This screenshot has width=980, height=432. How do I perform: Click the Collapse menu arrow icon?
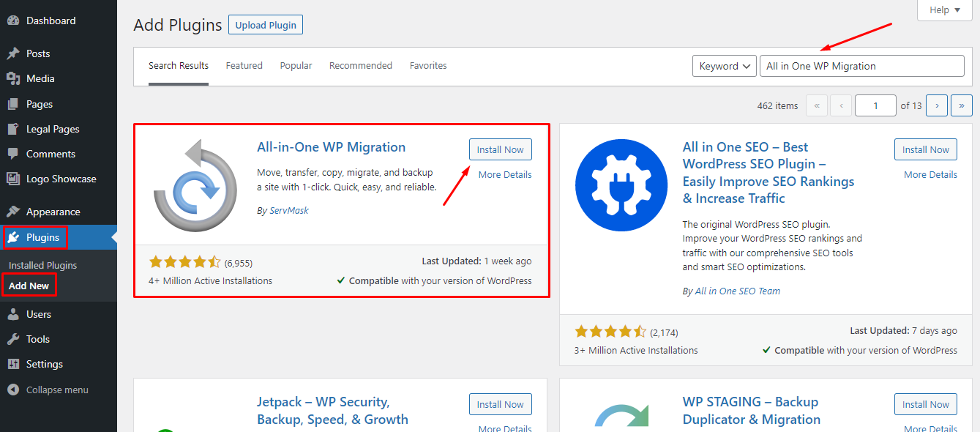click(x=13, y=390)
